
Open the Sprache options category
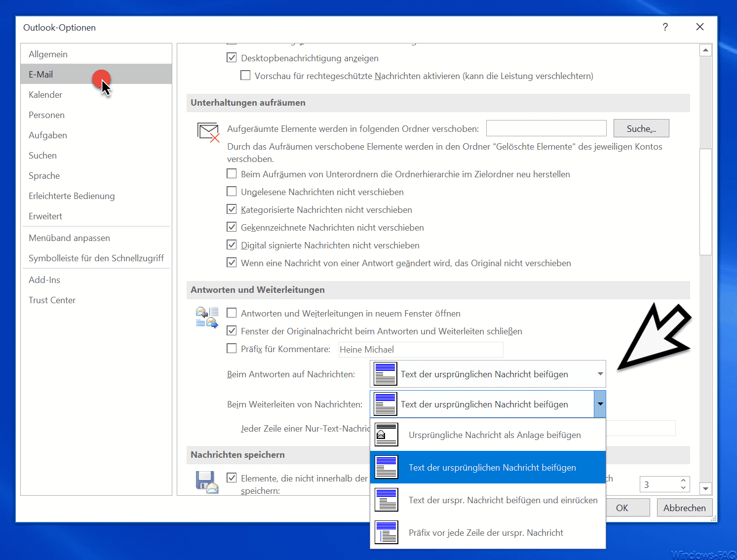96,175
